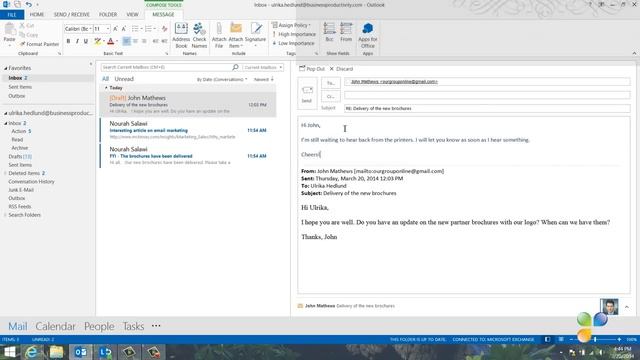Toggle the From field

346,33
